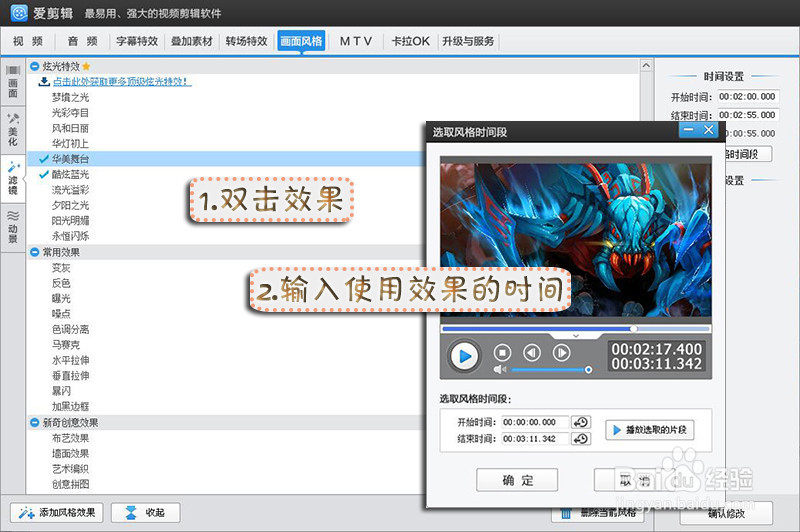Switch to the 字幕特效 tab
The image size is (800, 532).
point(137,41)
